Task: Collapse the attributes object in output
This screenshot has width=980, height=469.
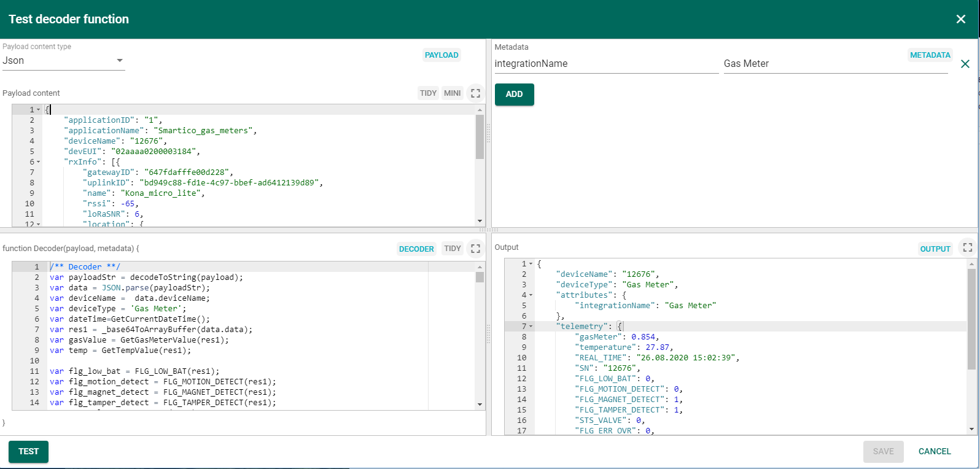Action: tap(531, 295)
